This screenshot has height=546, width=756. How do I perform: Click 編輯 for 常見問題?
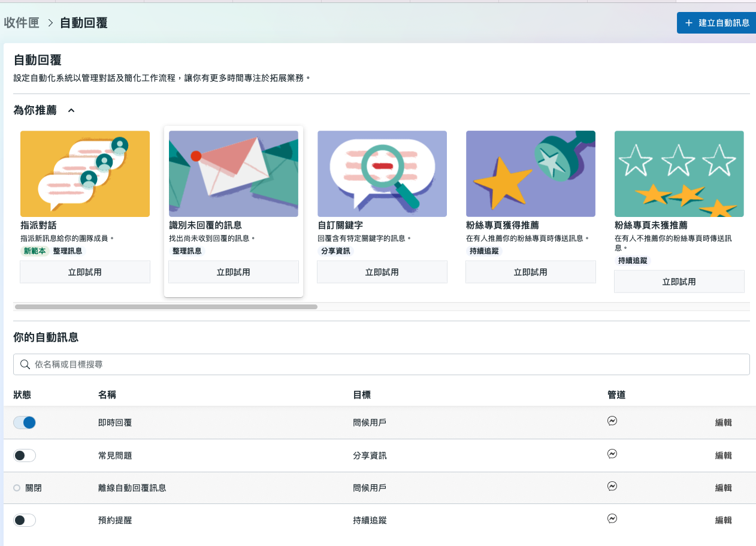pos(724,455)
